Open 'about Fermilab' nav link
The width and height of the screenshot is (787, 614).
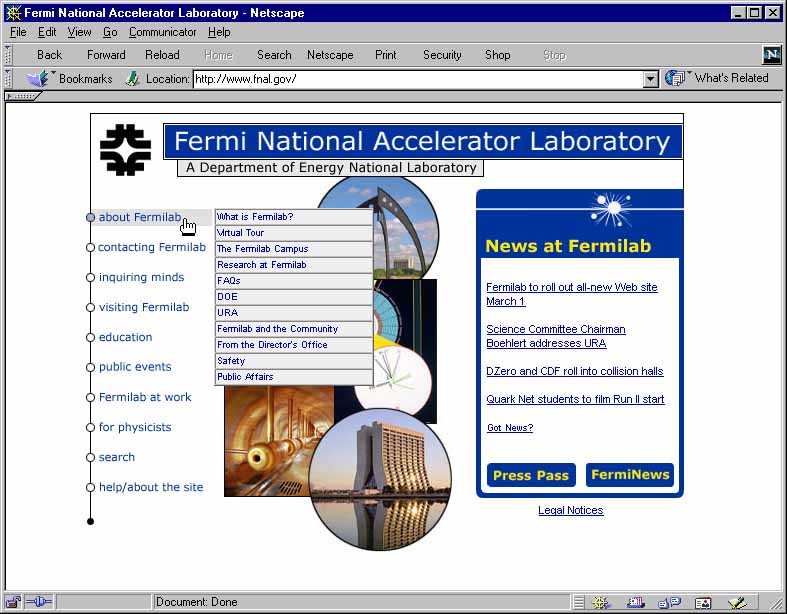140,217
